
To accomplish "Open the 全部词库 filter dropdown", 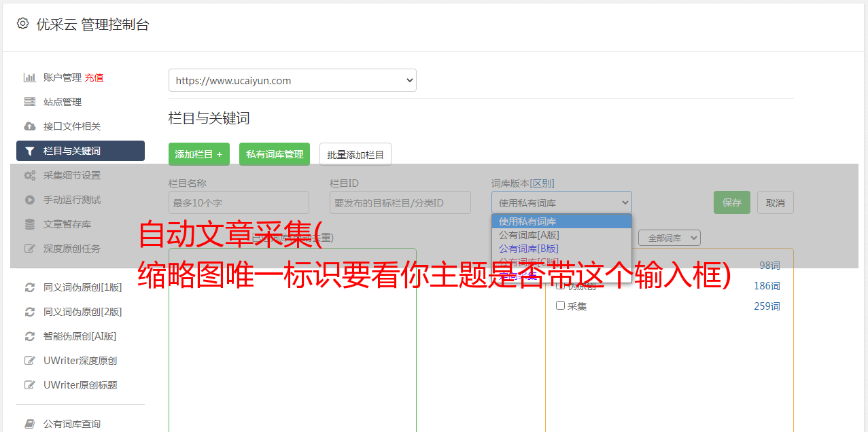I will (x=670, y=238).
